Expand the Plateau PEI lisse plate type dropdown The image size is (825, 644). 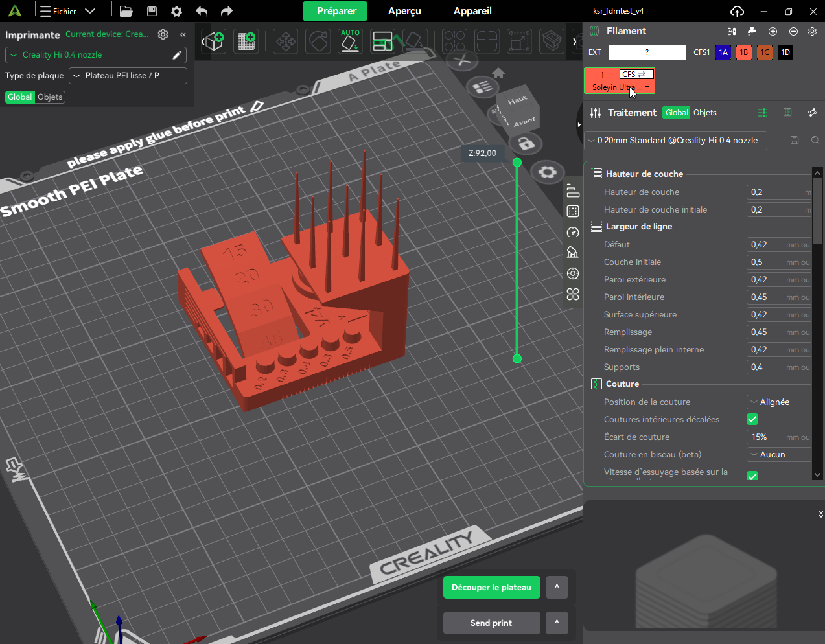(128, 76)
